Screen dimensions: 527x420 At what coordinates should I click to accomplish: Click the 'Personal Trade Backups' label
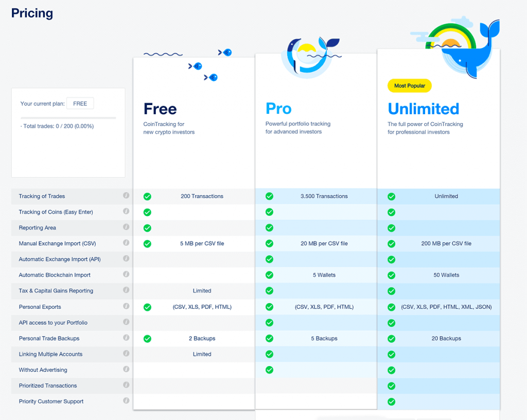click(49, 339)
